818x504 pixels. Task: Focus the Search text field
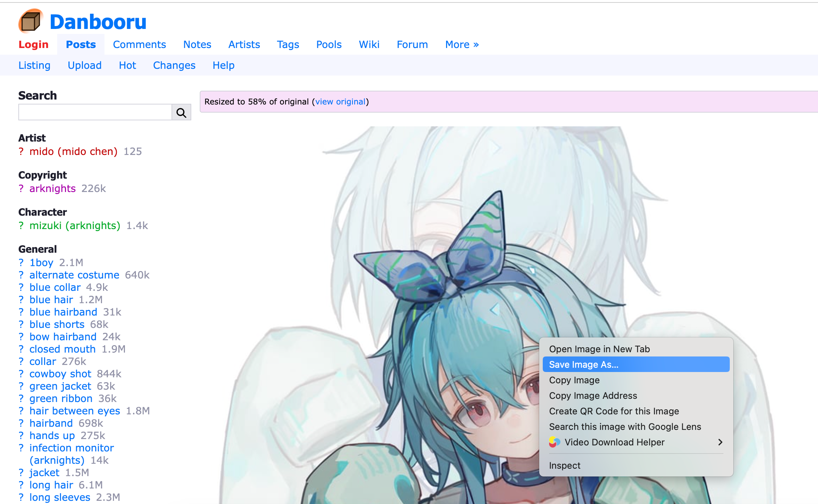(x=95, y=112)
